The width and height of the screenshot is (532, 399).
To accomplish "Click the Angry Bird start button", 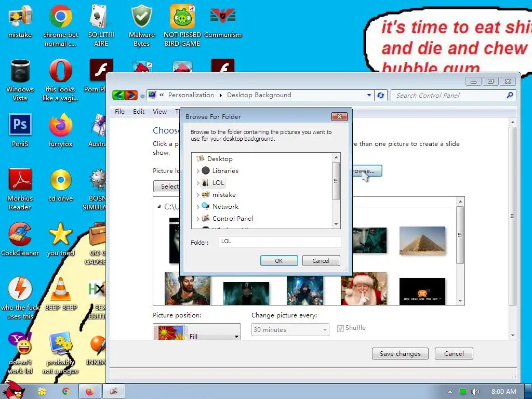I will tap(14, 391).
